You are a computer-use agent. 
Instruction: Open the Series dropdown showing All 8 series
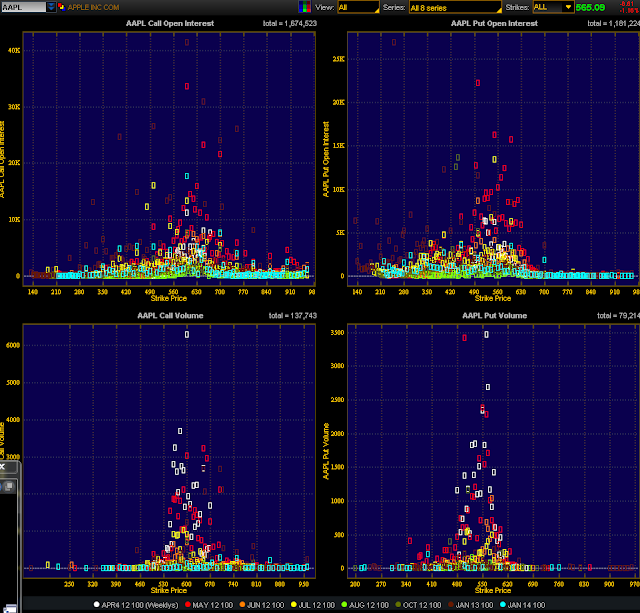click(x=455, y=7)
